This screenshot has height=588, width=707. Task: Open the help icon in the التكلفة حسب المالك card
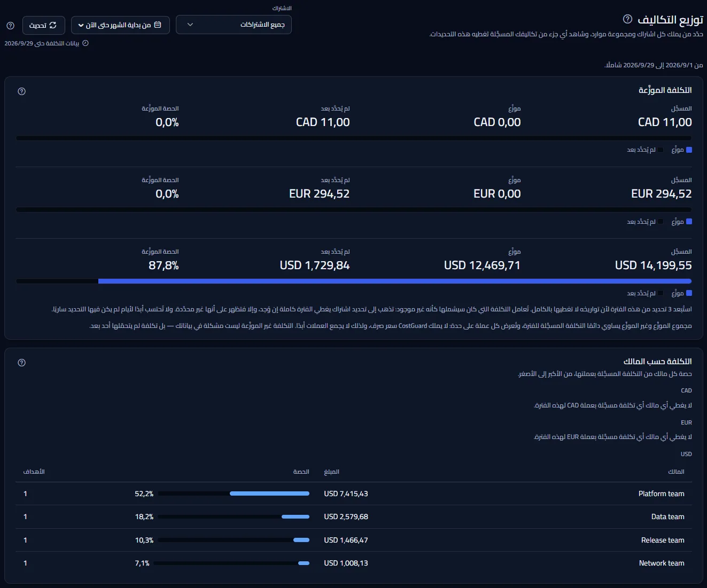tap(22, 363)
